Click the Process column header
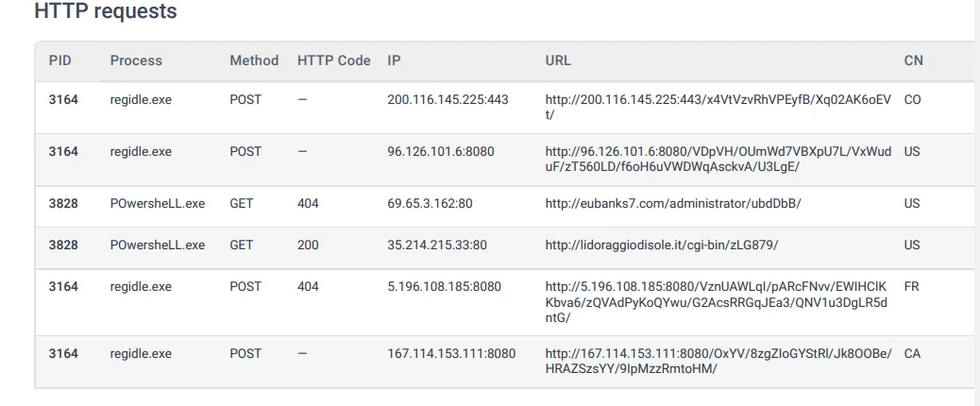Viewport: 980px width, 406px height. pos(136,60)
